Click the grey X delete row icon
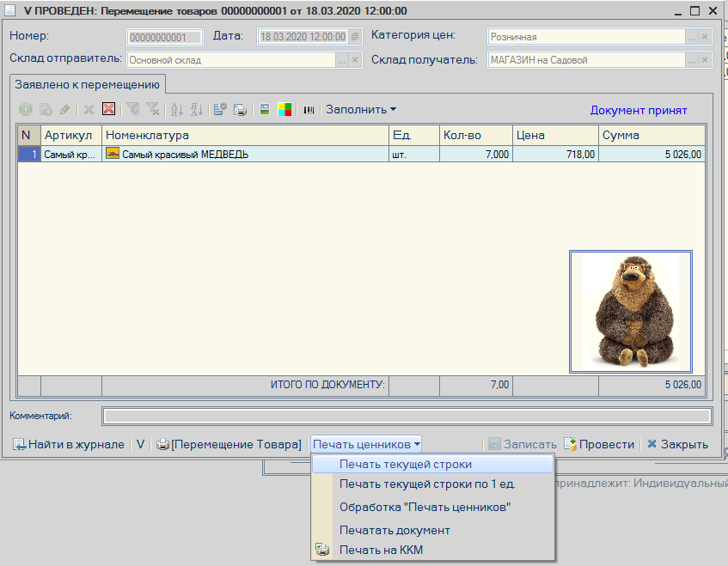The image size is (728, 566). coord(89,109)
